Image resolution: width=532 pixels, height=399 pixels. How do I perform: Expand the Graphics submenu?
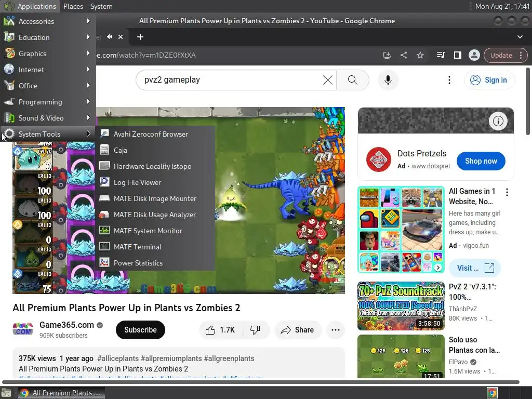tap(48, 54)
